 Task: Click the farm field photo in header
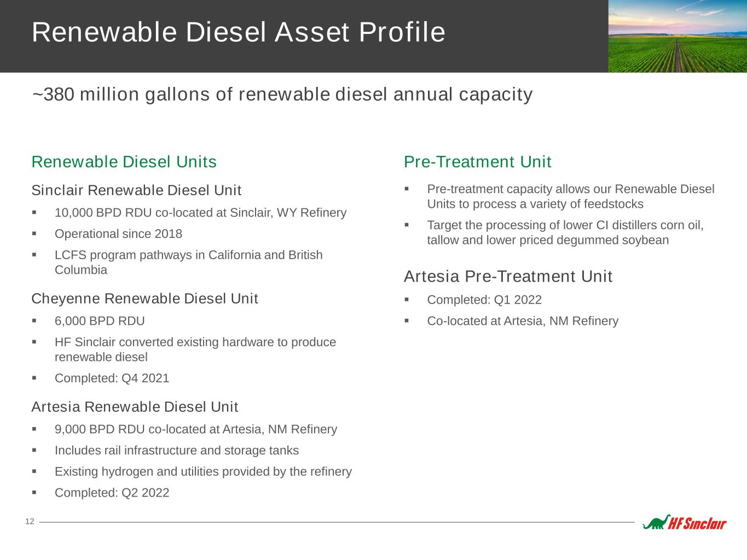pyautogui.click(x=677, y=36)
